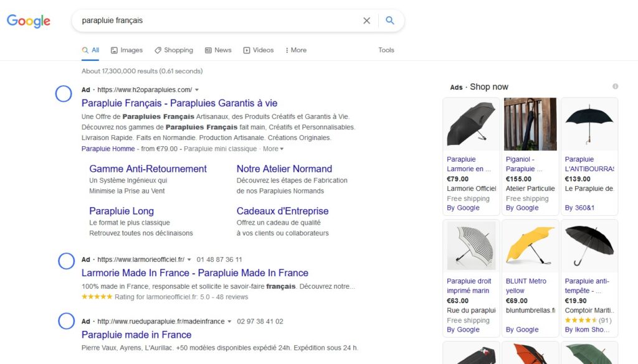Click the Ads info icon
Screen dimensions: 638x364
[x=615, y=86]
